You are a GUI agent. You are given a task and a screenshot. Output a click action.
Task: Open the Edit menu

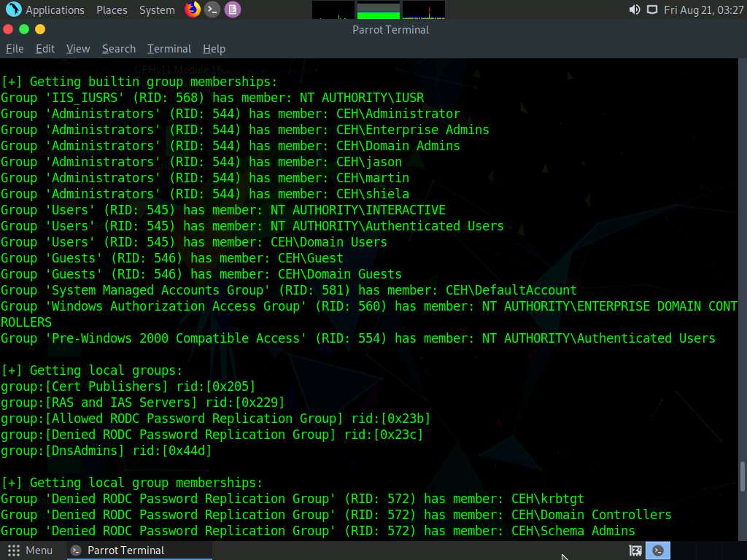[45, 49]
